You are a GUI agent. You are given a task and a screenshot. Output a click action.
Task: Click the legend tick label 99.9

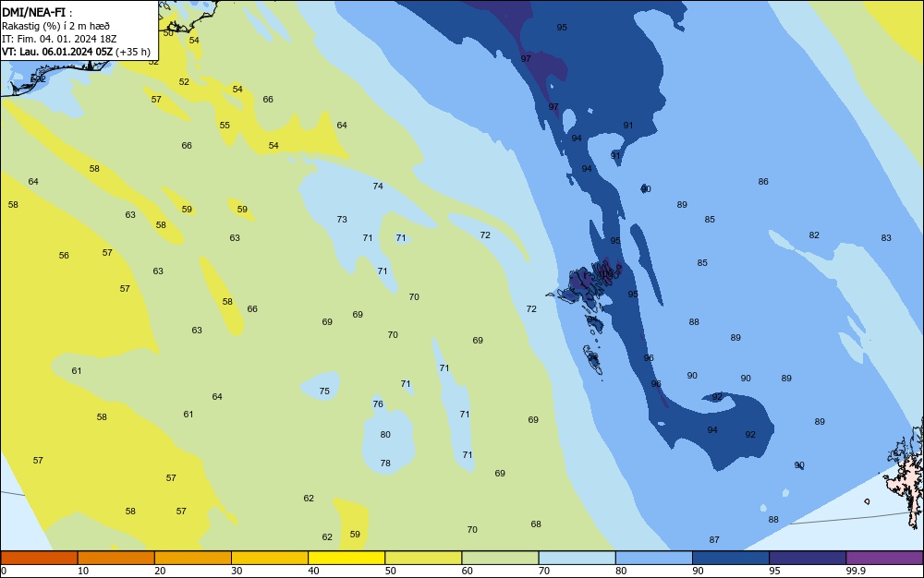point(857,571)
